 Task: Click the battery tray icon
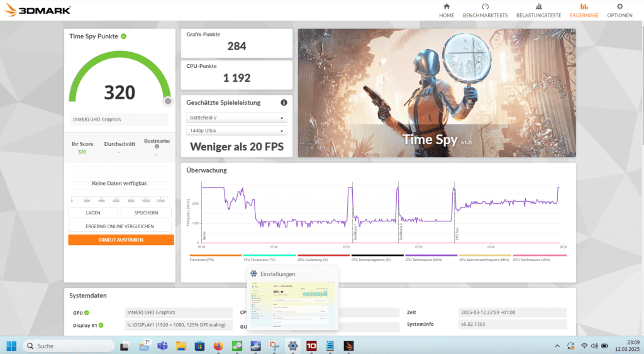(x=605, y=346)
